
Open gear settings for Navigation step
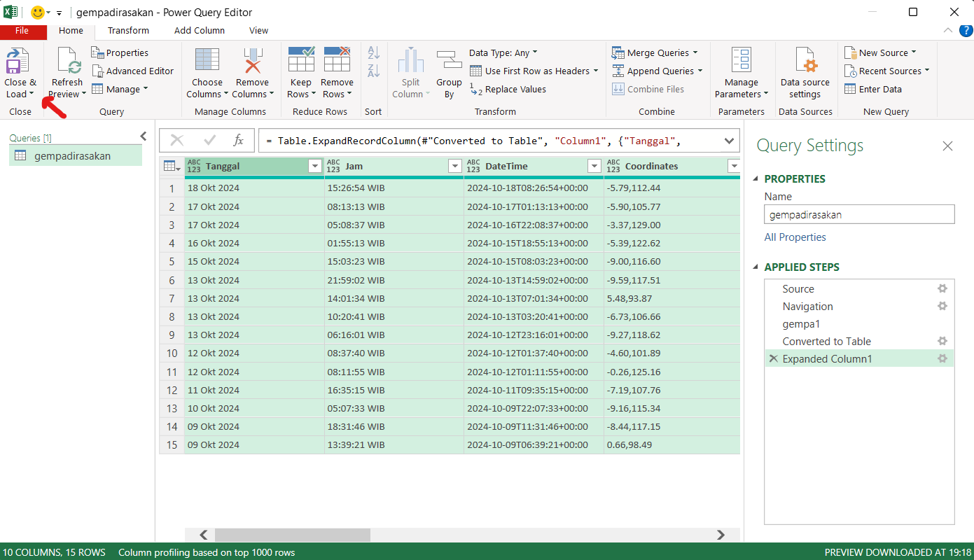coord(942,306)
